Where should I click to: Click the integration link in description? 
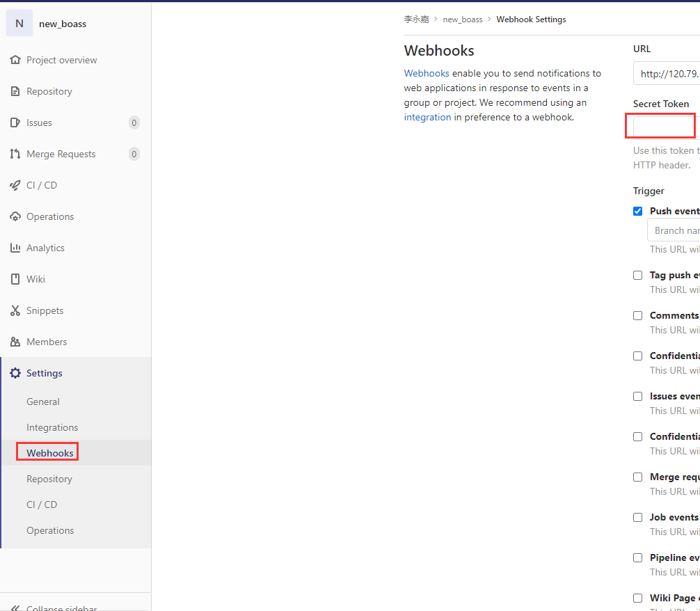coord(427,117)
